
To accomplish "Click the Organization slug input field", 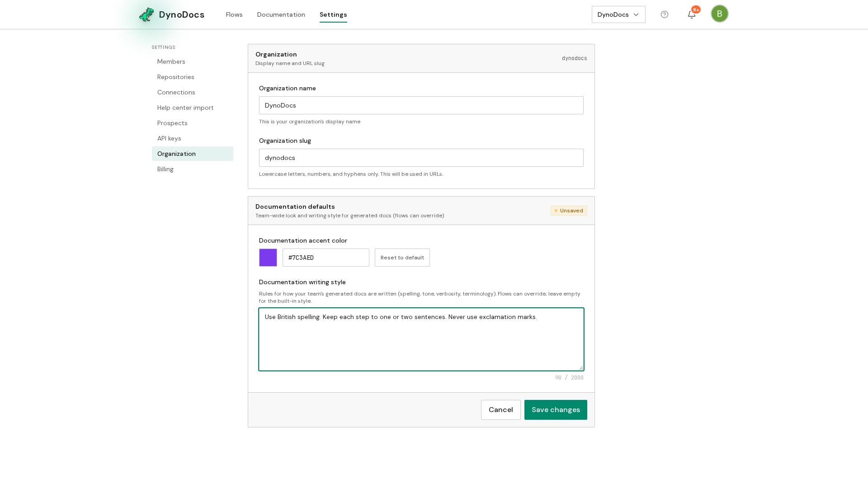I will [421, 158].
